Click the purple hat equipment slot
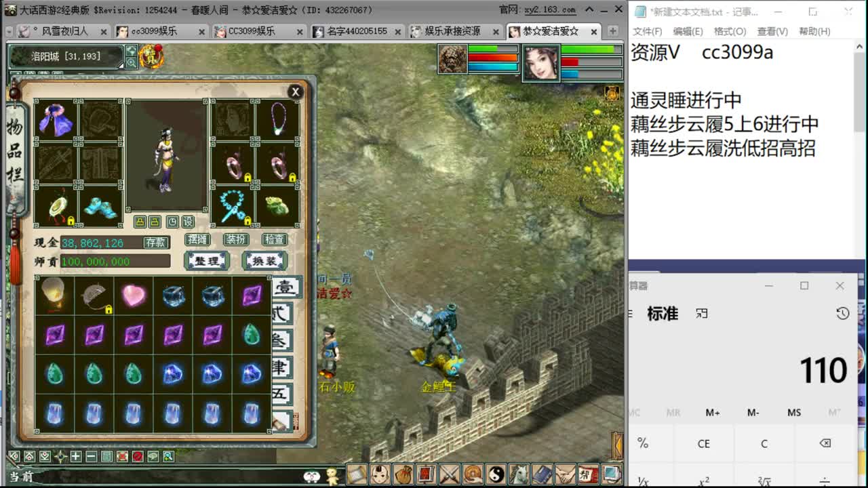The width and height of the screenshot is (868, 488). (56, 120)
